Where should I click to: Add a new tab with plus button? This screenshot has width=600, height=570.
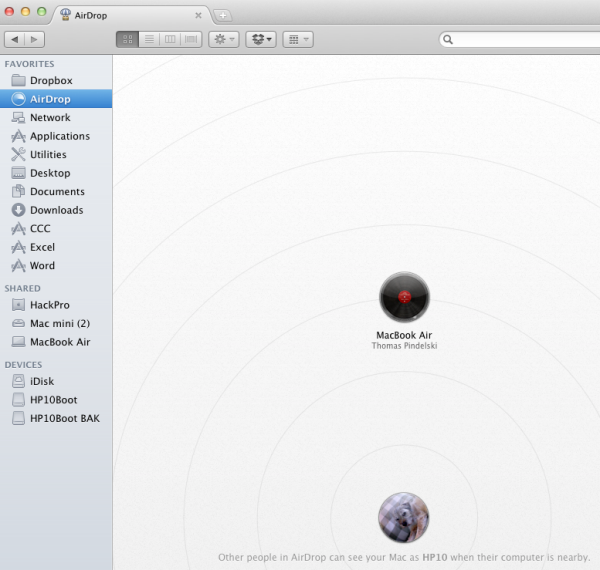click(x=223, y=16)
